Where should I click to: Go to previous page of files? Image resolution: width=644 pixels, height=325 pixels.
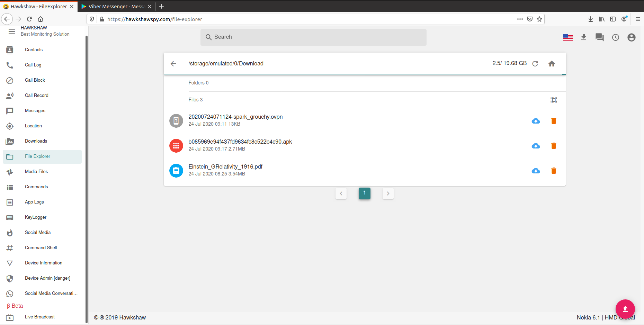click(341, 193)
